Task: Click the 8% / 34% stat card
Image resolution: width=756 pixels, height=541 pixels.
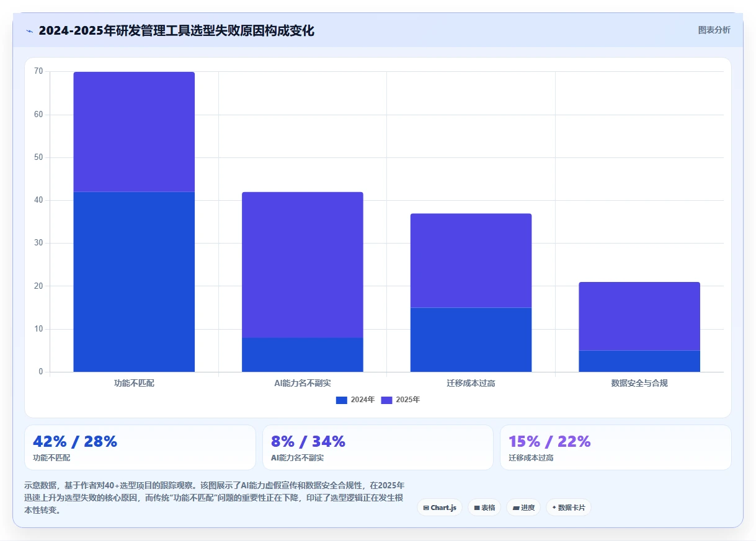Action: [378, 447]
